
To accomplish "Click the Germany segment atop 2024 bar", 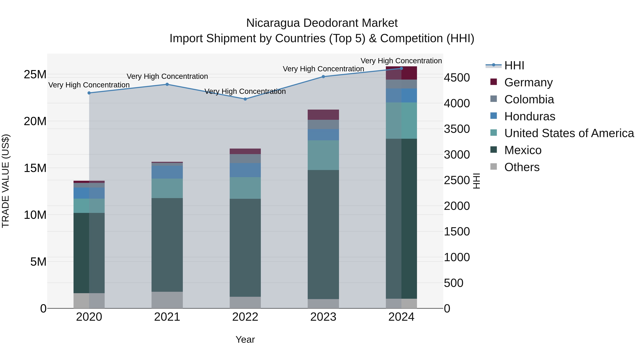I will pos(401,73).
